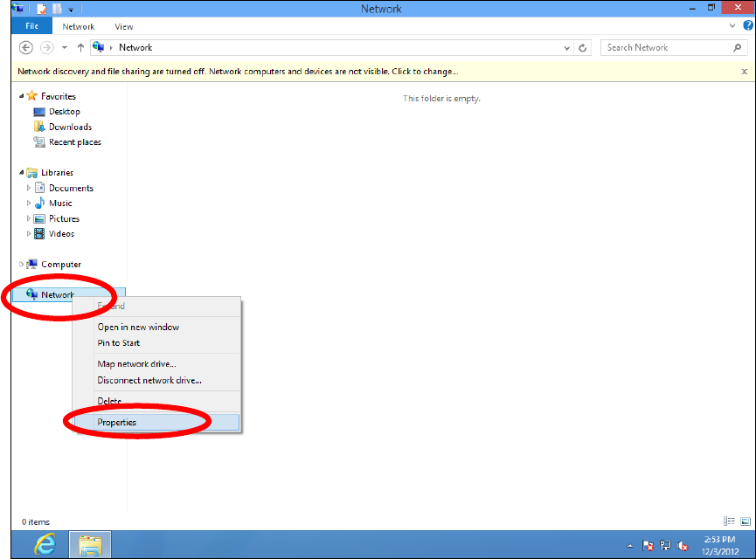Go up one folder level
The width and height of the screenshot is (756, 559).
(80, 47)
